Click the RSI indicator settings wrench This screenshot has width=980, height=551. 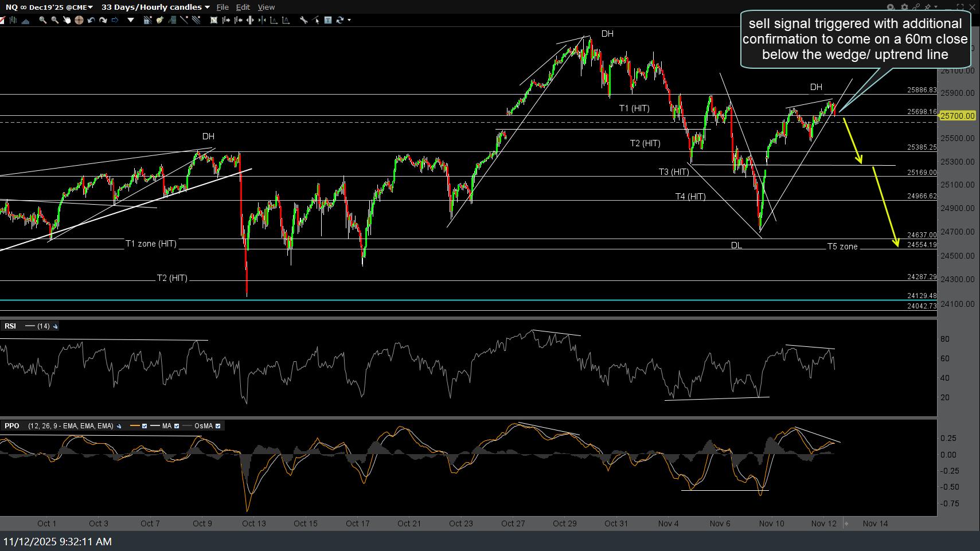[x=56, y=326]
